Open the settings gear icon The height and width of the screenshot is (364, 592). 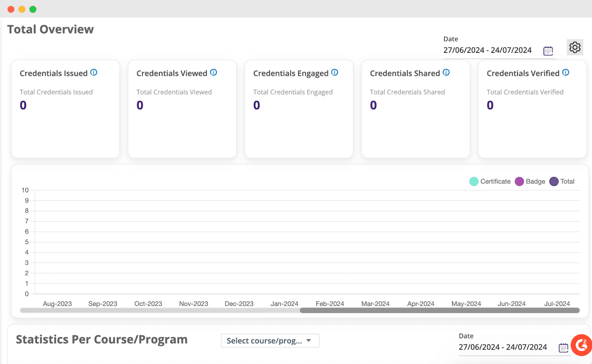575,47
